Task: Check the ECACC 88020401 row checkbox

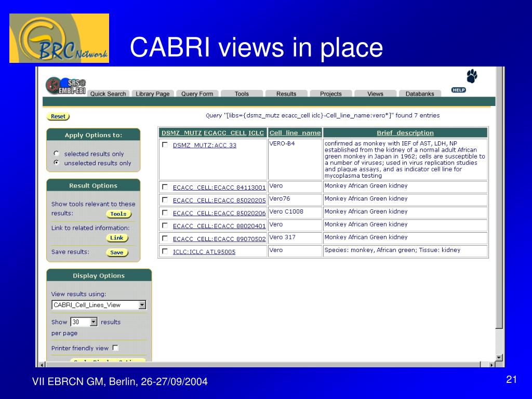Action: click(x=165, y=225)
